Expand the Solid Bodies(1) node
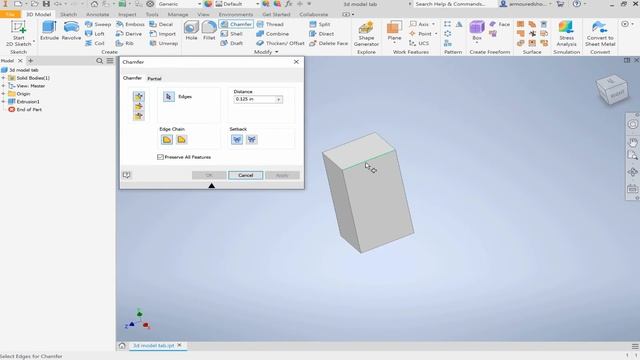 pos(3,78)
